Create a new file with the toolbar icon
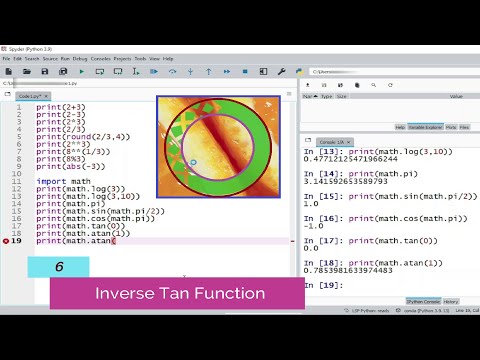 point(9,71)
